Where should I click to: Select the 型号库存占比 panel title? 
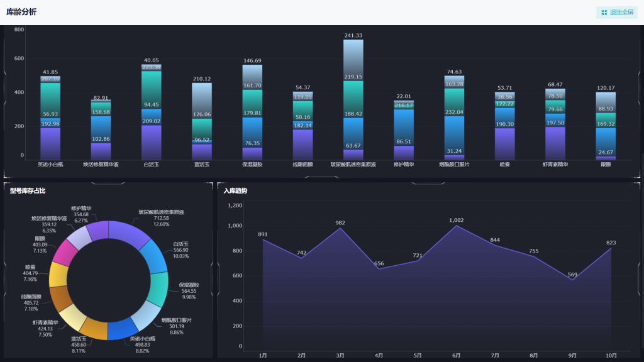[x=28, y=190]
